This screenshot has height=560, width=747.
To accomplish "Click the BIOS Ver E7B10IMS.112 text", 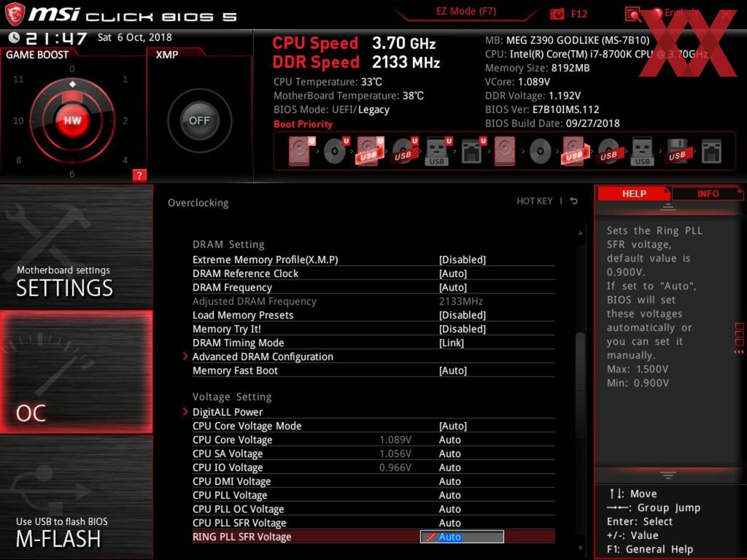I will (542, 109).
